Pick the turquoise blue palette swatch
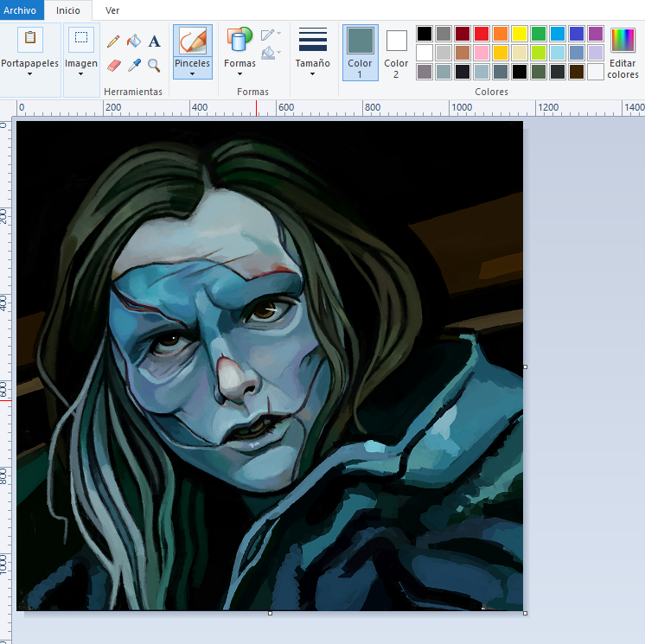 point(558,34)
